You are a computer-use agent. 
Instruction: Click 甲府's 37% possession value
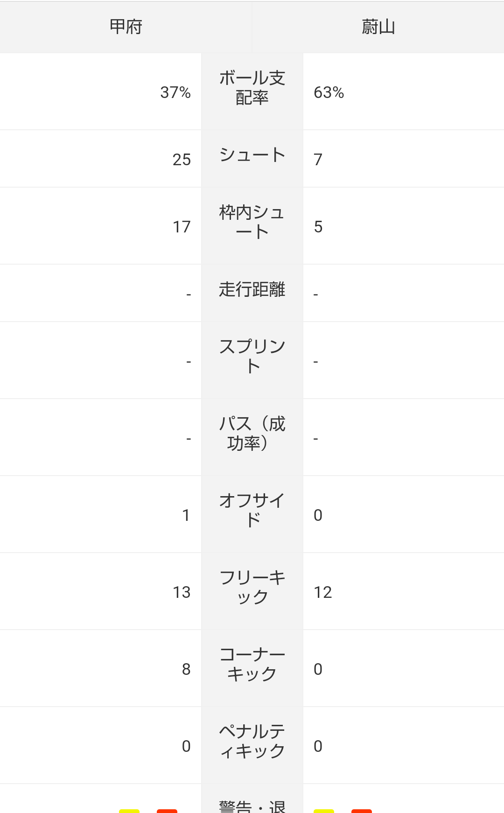point(175,92)
